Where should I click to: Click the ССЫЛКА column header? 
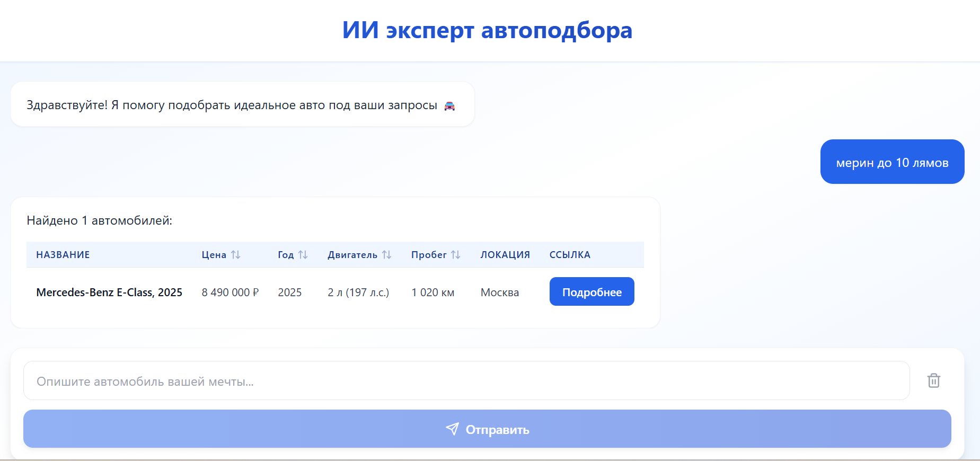click(570, 255)
